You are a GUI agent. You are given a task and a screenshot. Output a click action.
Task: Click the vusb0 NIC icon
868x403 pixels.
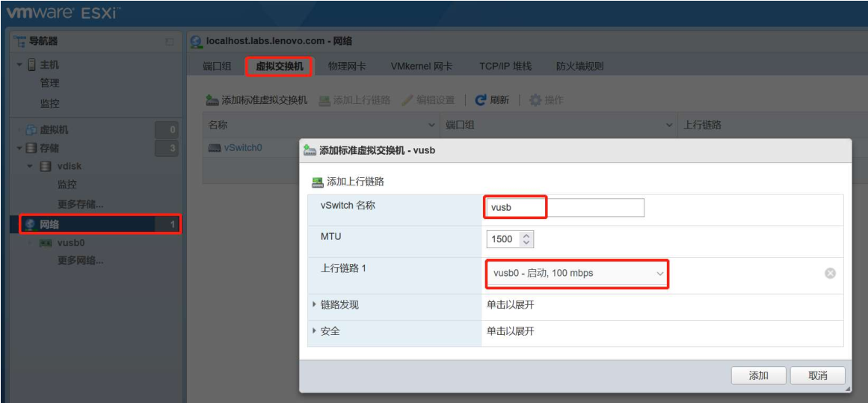pyautogui.click(x=46, y=243)
